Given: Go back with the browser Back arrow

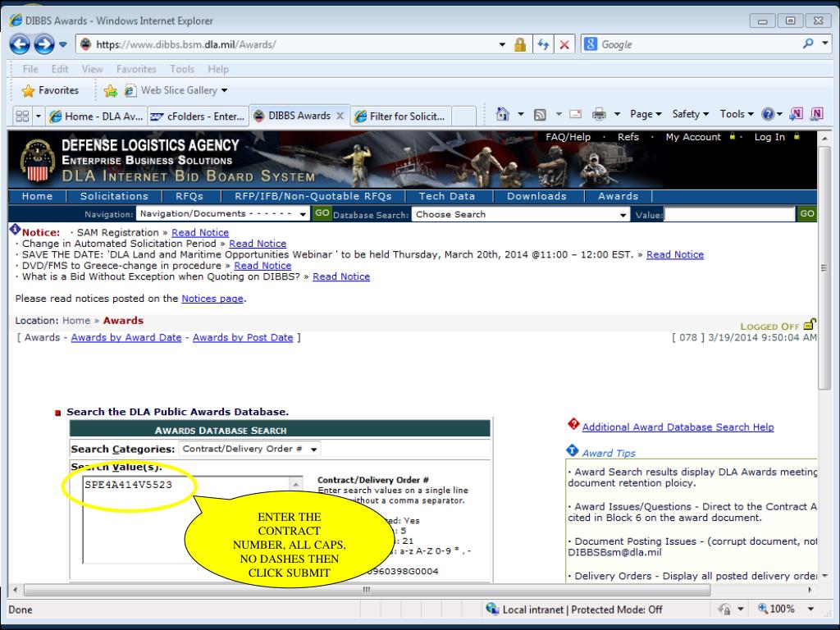Looking at the screenshot, I should point(20,44).
